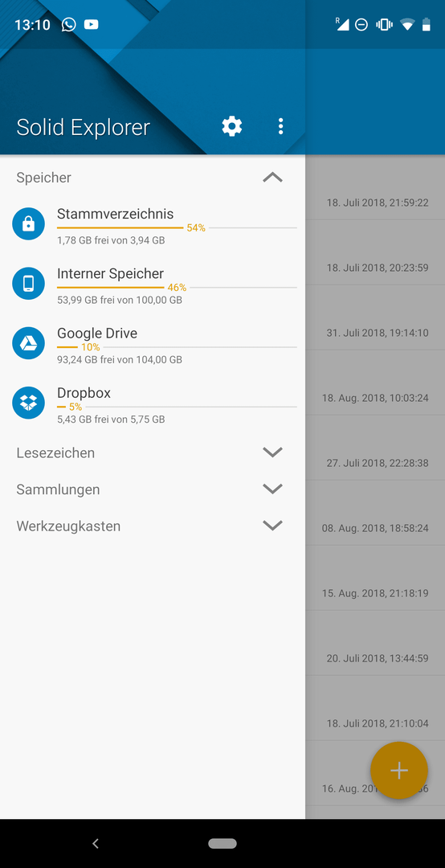The width and height of the screenshot is (445, 868).
Task: Open the three-dot overflow menu
Action: click(280, 126)
